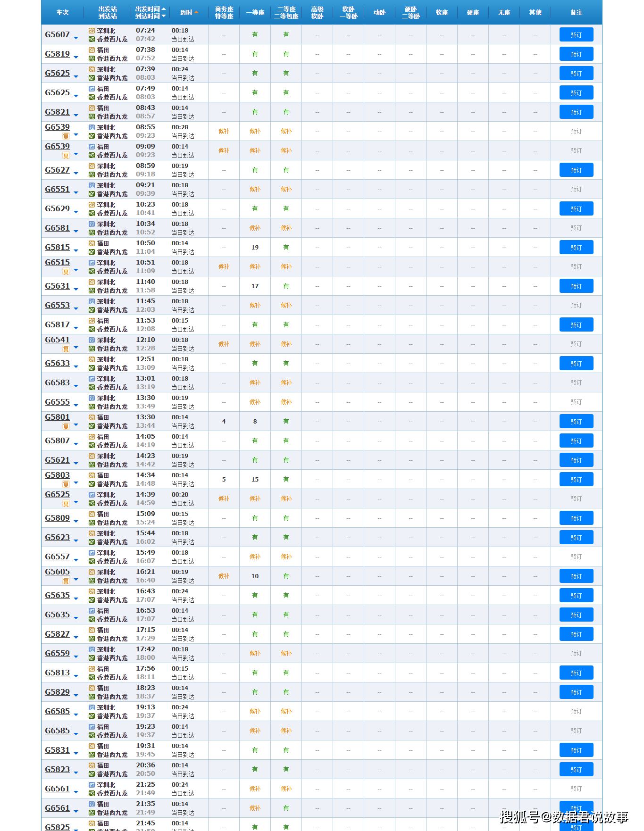Screen dimensions: 644x831
Task: Click 预订 for train G5801
Action: click(x=576, y=422)
